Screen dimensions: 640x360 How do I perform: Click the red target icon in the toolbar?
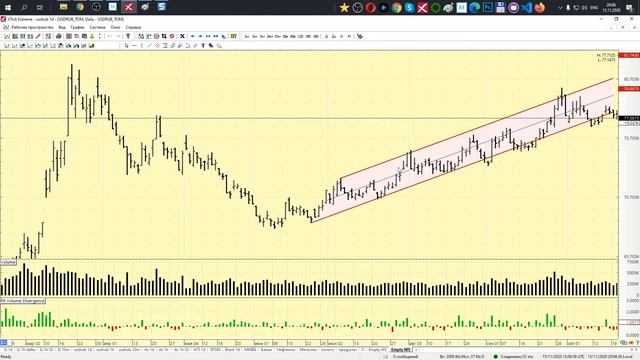172,36
